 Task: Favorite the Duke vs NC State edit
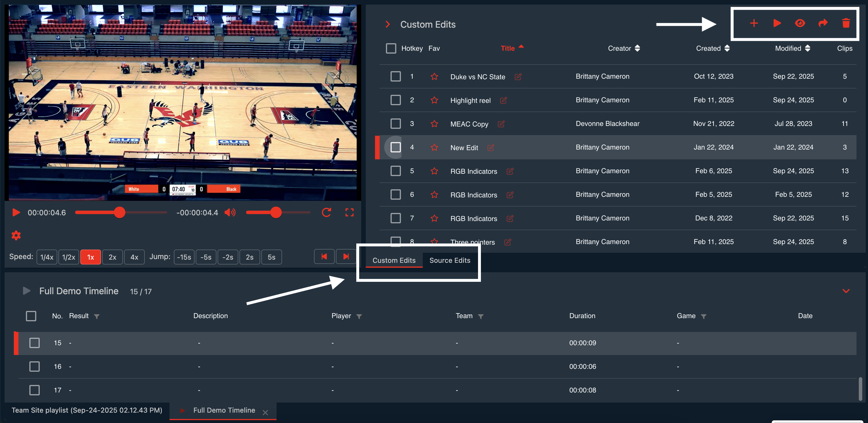tap(434, 77)
